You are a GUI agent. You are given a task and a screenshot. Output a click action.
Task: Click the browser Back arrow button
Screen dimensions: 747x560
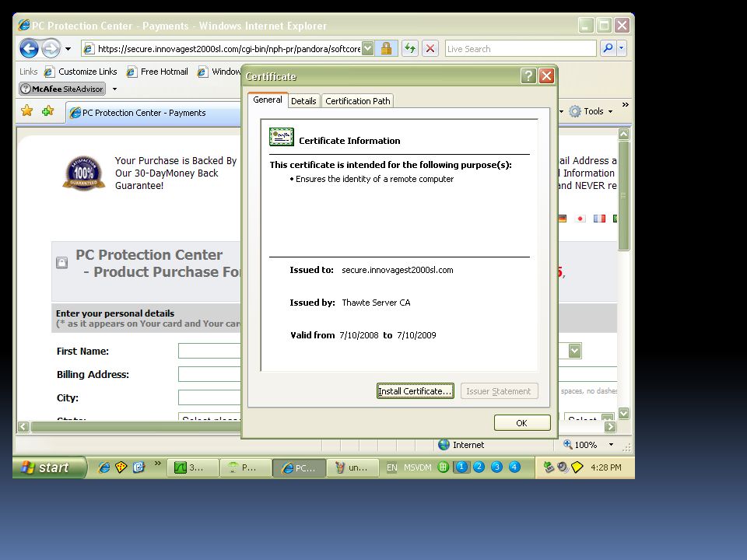click(x=29, y=48)
